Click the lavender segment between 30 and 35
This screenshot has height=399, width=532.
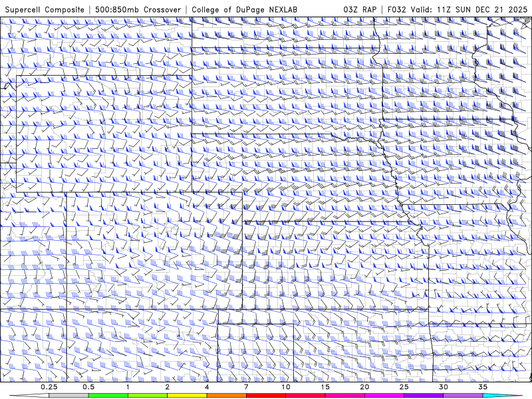coord(463,396)
